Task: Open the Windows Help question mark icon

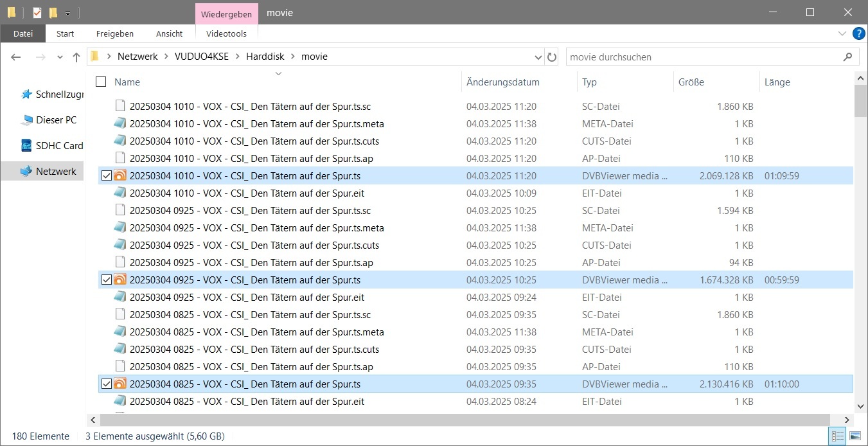Action: tap(858, 33)
